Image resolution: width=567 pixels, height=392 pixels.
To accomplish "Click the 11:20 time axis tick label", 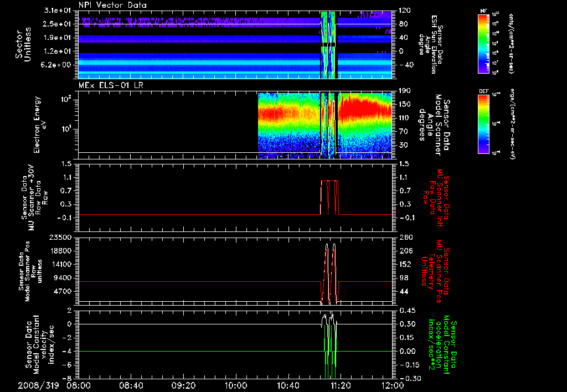I will [x=340, y=385].
